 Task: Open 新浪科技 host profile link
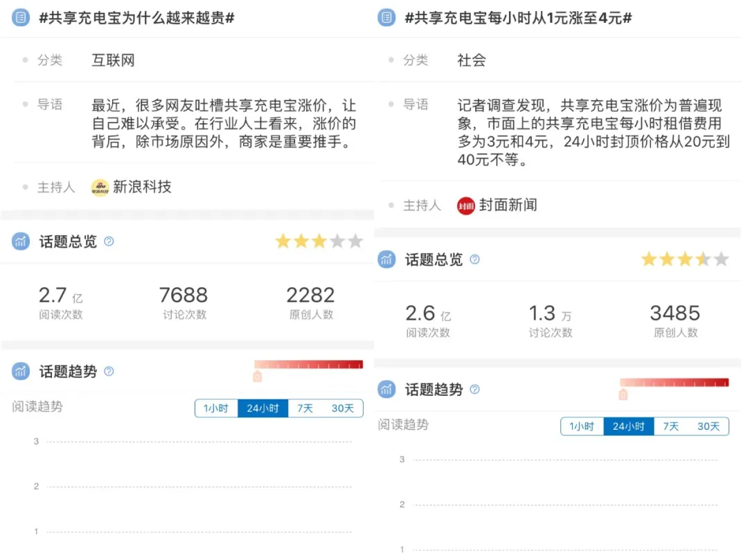[x=142, y=187]
